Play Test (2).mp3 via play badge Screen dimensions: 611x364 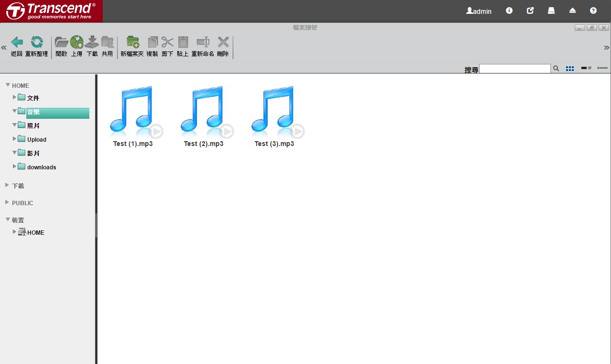pos(226,131)
